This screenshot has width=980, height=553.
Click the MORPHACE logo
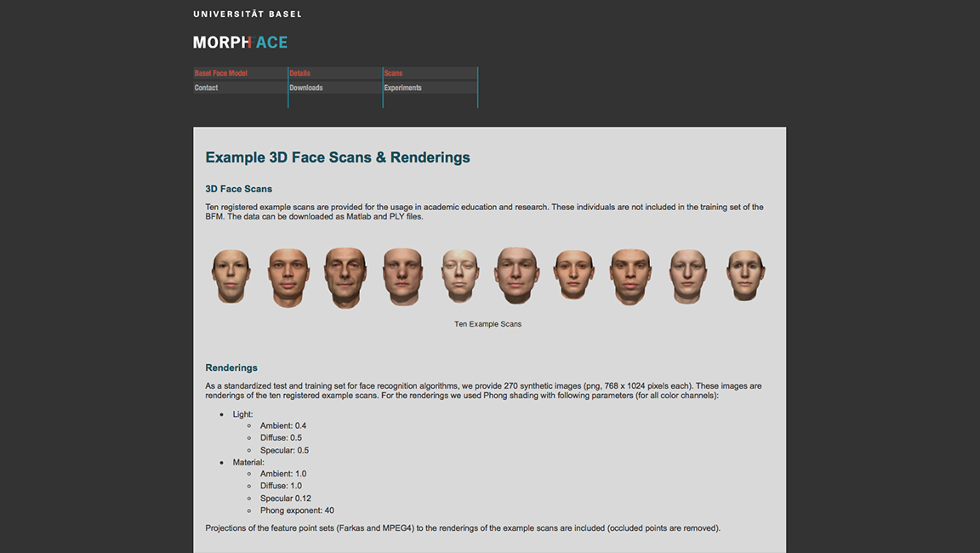[x=240, y=43]
